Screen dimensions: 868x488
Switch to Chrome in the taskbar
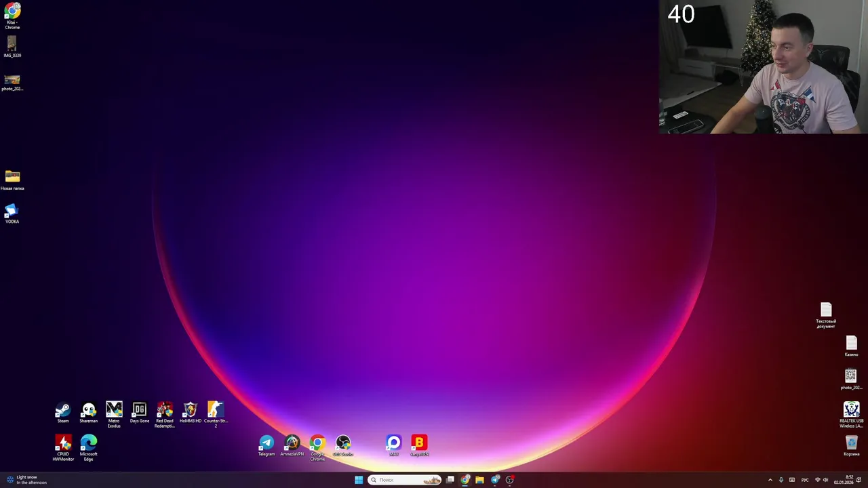[465, 480]
